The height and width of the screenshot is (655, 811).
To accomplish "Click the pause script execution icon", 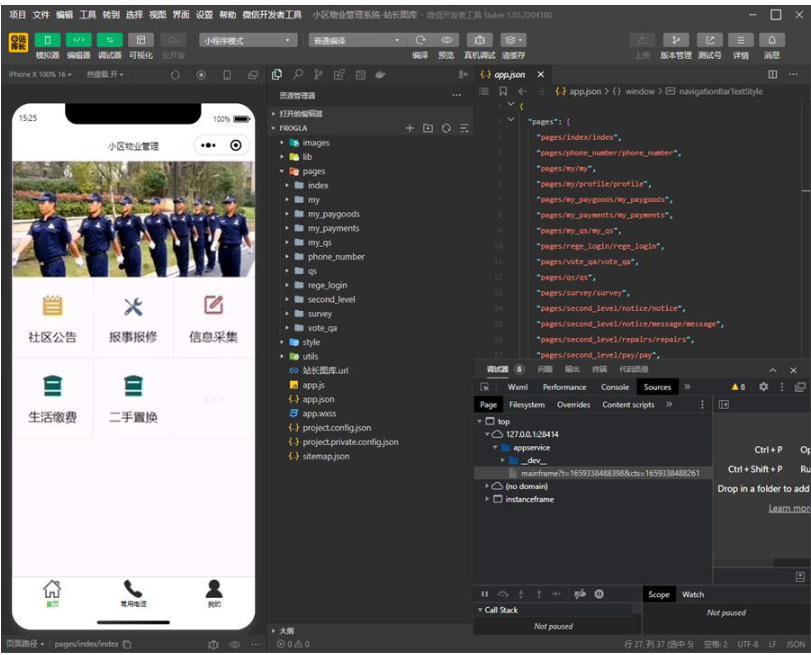I will pyautogui.click(x=485, y=594).
